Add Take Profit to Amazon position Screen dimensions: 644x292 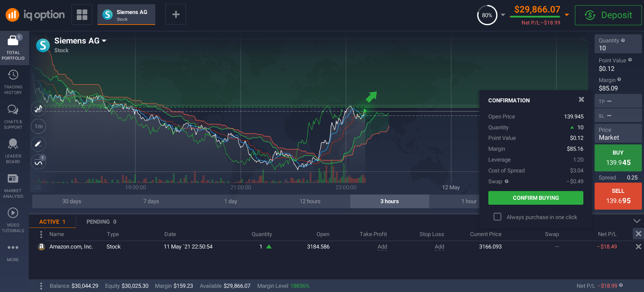[x=382, y=247]
